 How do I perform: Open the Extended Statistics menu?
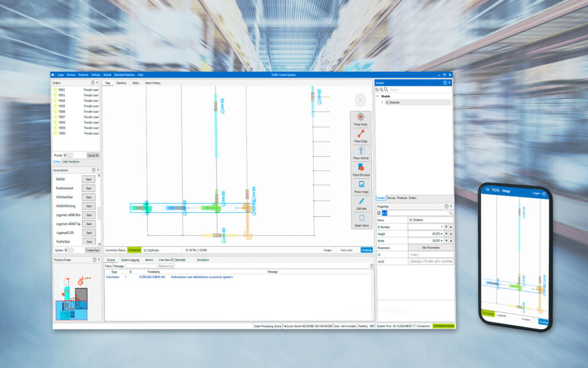click(124, 75)
